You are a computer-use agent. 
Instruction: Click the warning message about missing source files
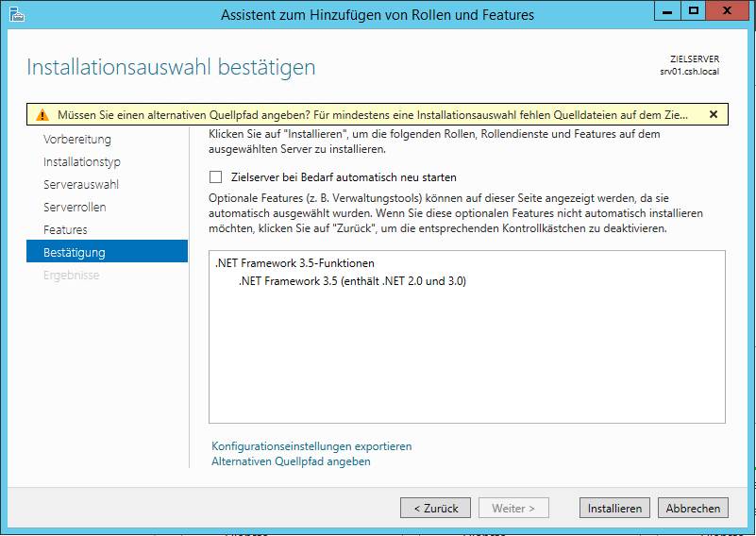tap(373, 115)
